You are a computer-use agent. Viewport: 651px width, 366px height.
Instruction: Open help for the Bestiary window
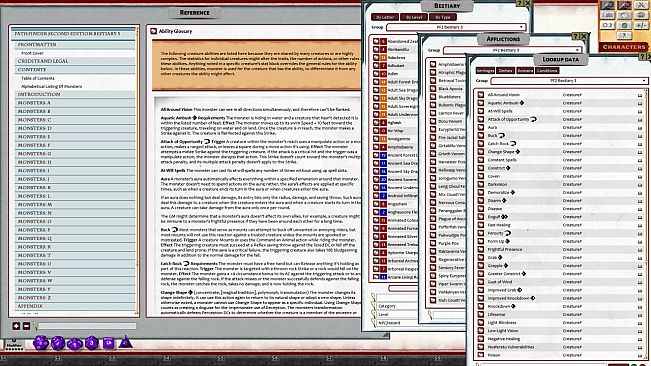(519, 3)
